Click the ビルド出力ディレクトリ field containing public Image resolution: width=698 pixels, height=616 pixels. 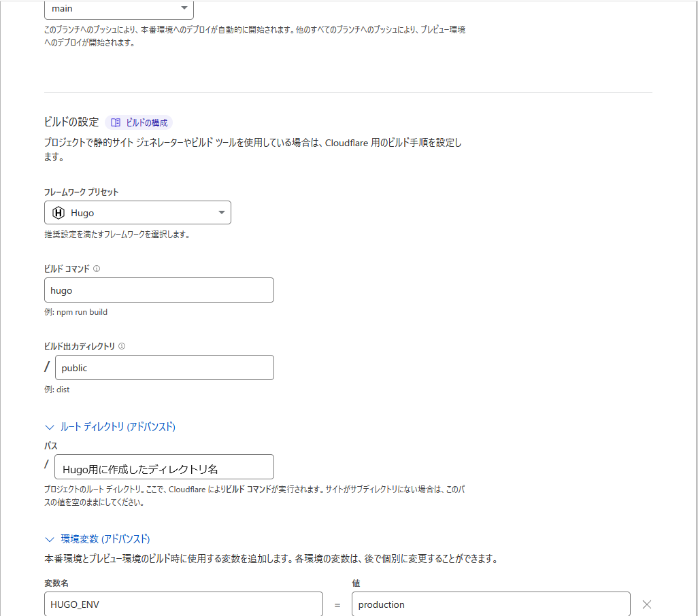(164, 368)
